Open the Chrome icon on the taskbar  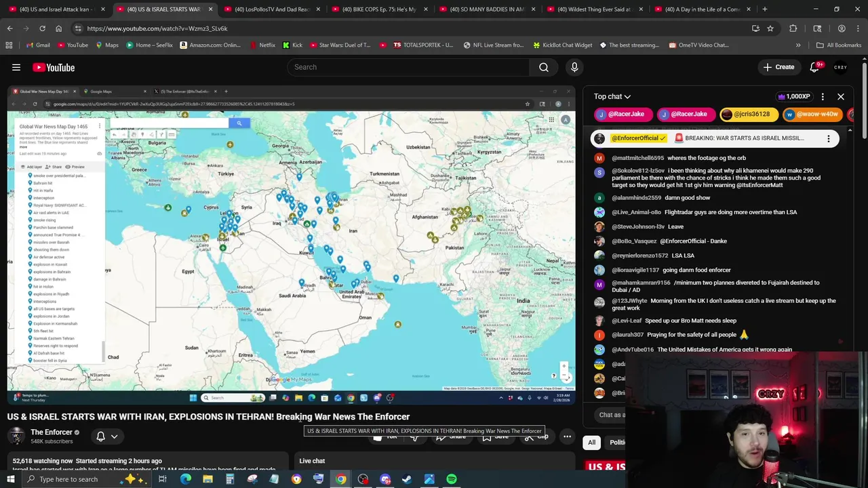[x=340, y=479]
